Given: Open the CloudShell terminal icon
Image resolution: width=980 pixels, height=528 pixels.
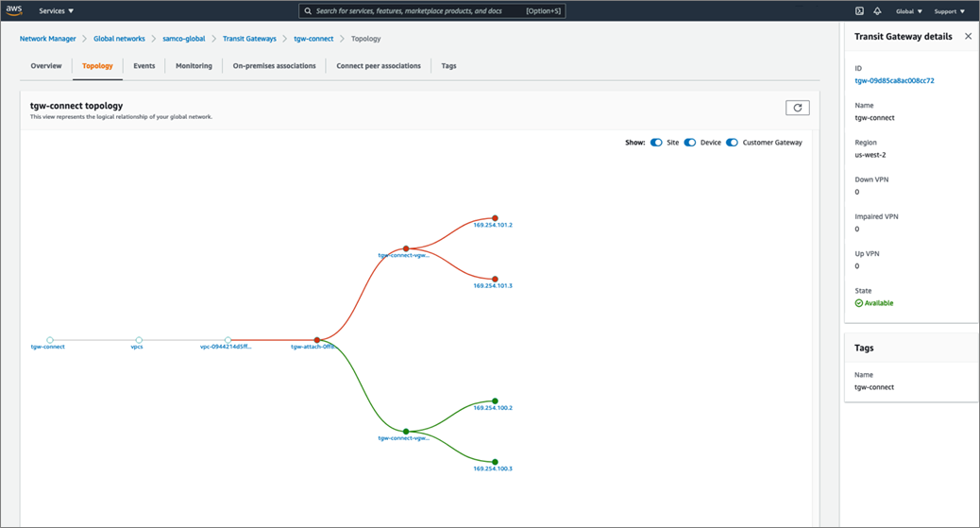Looking at the screenshot, I should (x=859, y=10).
